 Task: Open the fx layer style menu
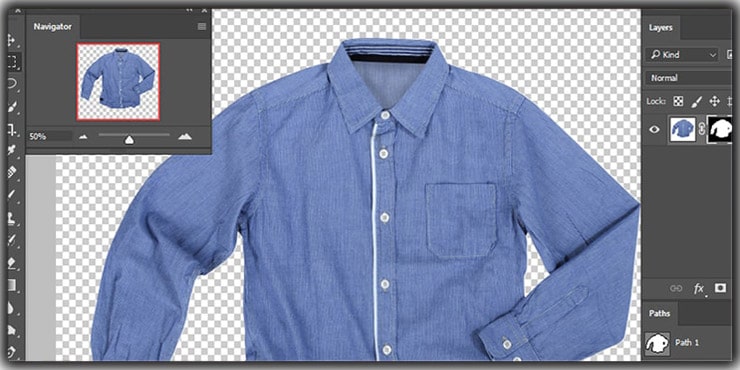click(x=699, y=288)
